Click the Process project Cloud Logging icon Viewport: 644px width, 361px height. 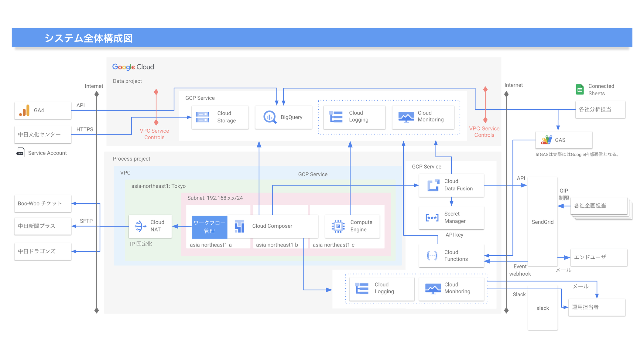pos(362,288)
